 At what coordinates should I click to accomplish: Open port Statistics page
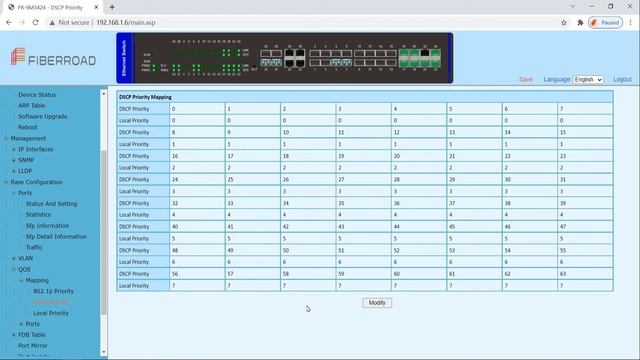38,214
